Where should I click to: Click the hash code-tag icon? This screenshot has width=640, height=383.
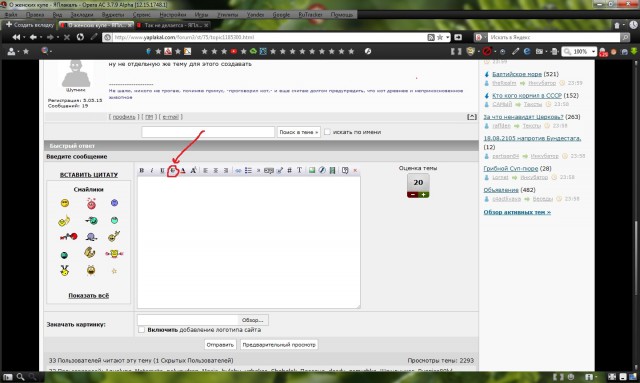pyautogui.click(x=289, y=170)
